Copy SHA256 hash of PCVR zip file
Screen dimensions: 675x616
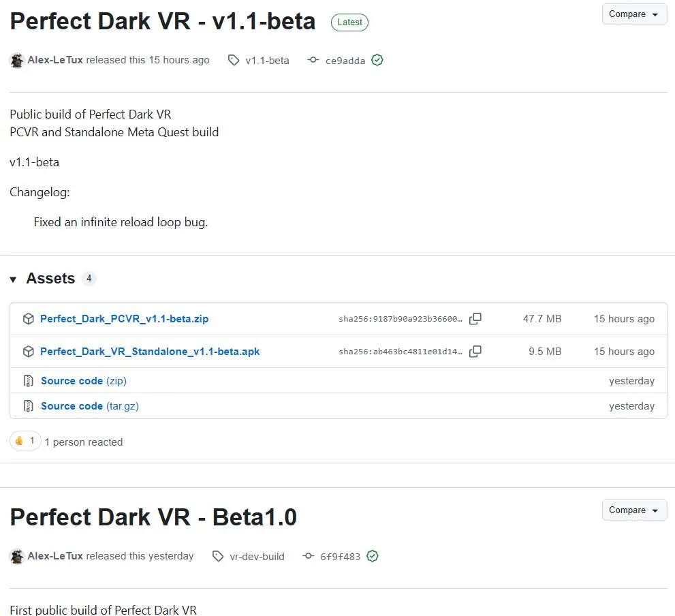coord(475,319)
